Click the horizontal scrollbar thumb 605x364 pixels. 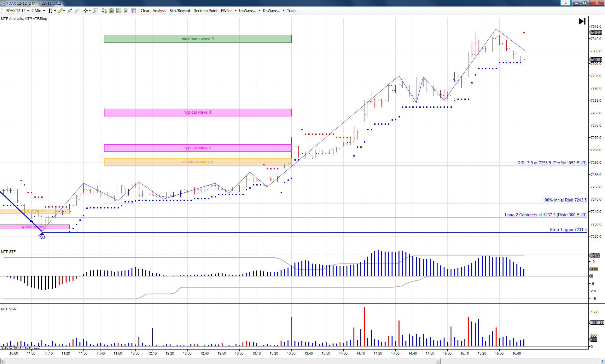pos(438,361)
